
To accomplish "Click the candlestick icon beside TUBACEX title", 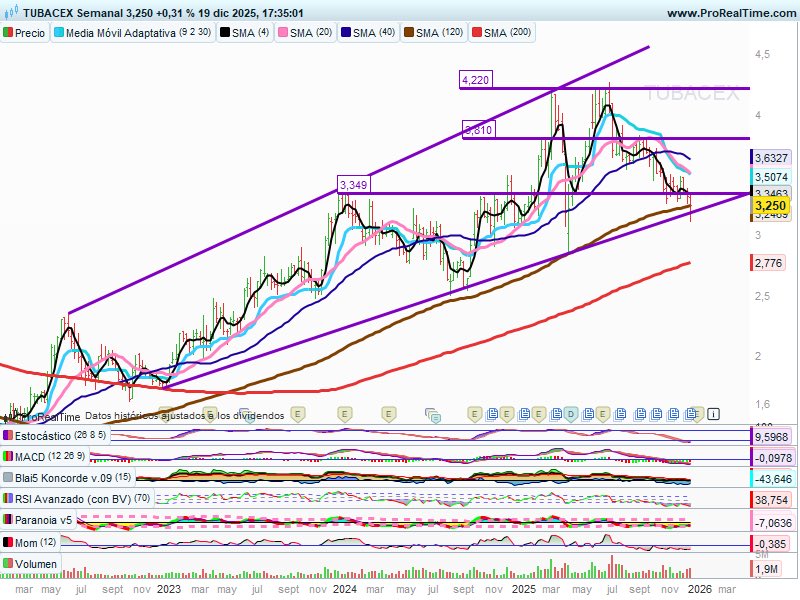I will (10, 9).
